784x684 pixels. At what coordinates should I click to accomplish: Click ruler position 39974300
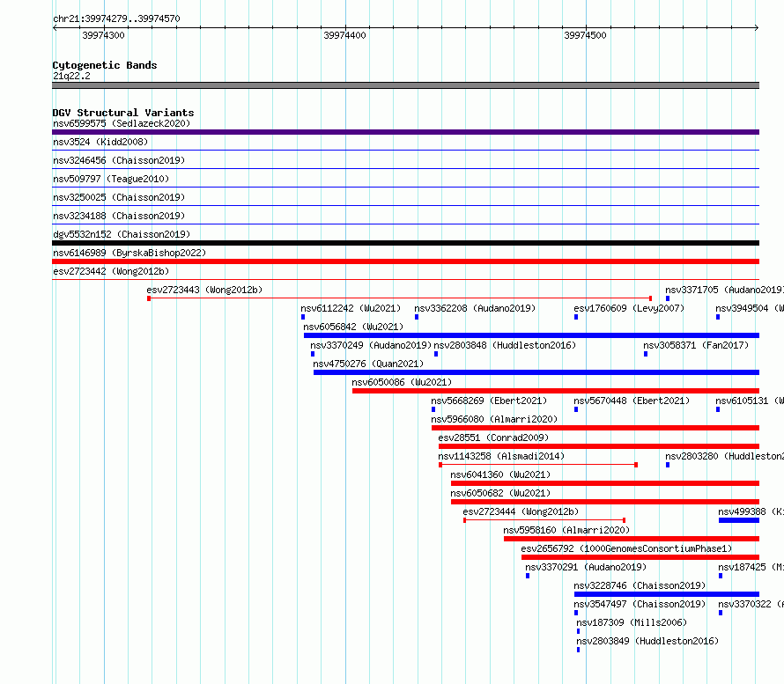tap(103, 35)
